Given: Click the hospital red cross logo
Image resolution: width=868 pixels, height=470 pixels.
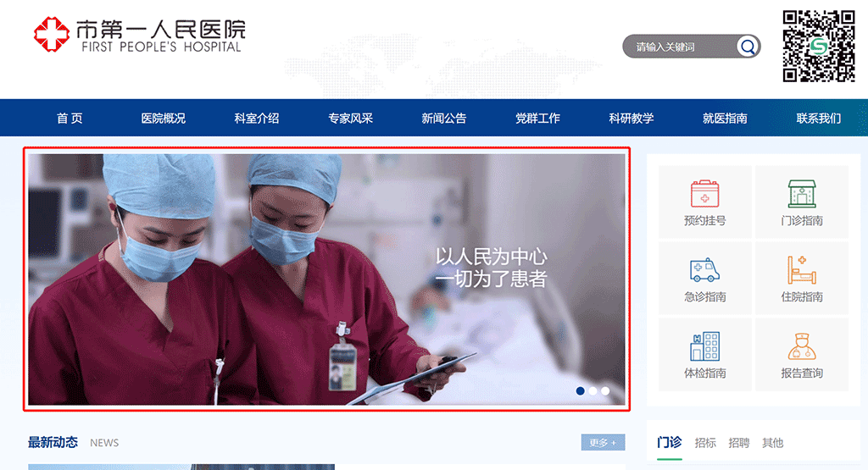Looking at the screenshot, I should [52, 35].
